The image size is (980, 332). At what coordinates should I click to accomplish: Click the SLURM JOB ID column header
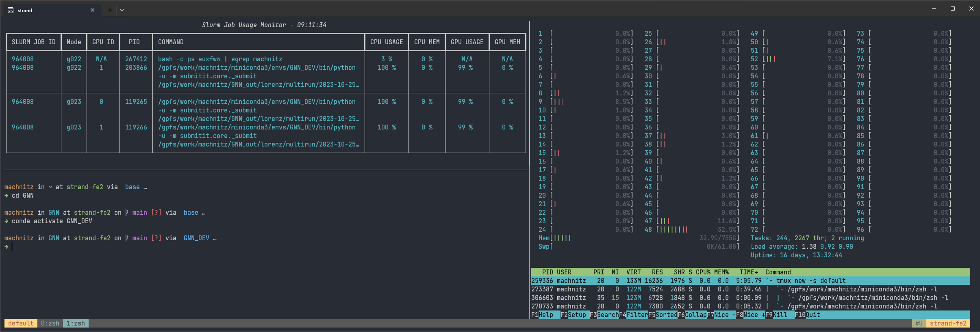tap(34, 42)
